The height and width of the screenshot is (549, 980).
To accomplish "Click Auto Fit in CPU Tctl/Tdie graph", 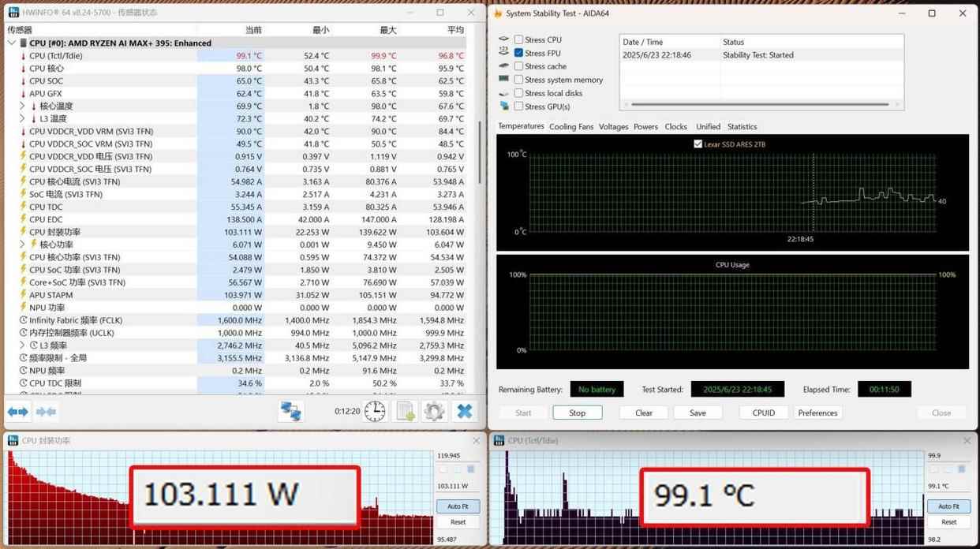I will 948,506.
